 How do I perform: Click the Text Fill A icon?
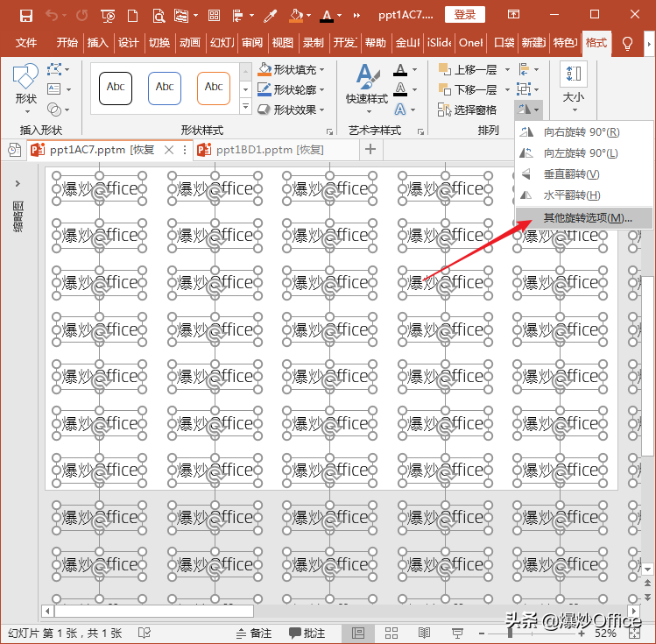400,69
